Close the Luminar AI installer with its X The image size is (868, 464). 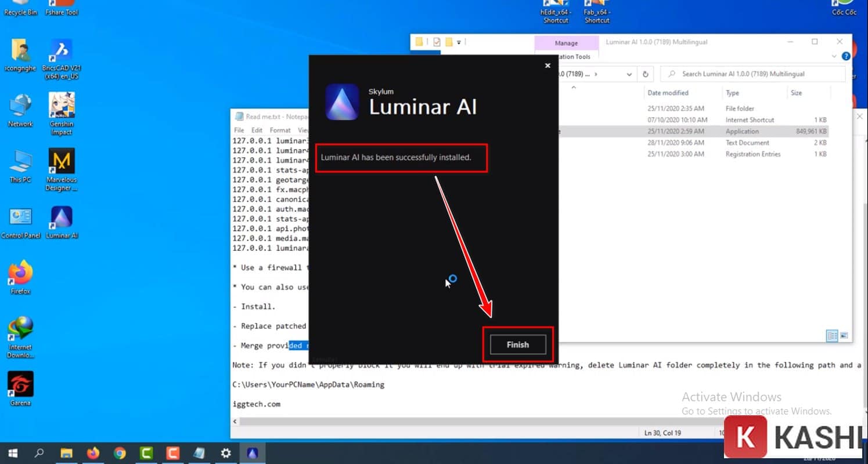(x=547, y=66)
